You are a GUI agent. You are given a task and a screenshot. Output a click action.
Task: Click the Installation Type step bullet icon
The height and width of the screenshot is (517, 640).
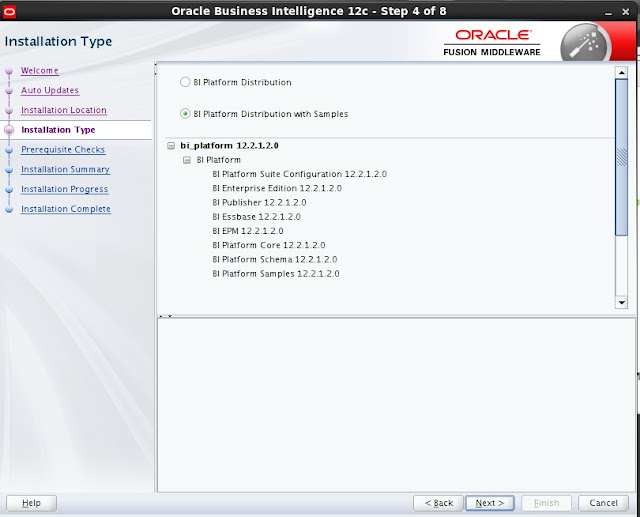[x=9, y=130]
